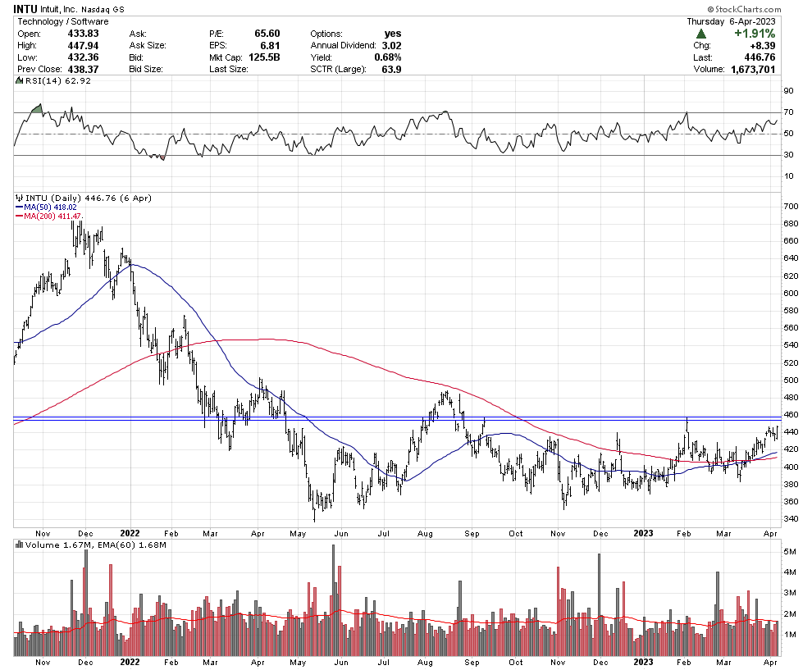Click the RSI 30 axis level label

(788, 154)
